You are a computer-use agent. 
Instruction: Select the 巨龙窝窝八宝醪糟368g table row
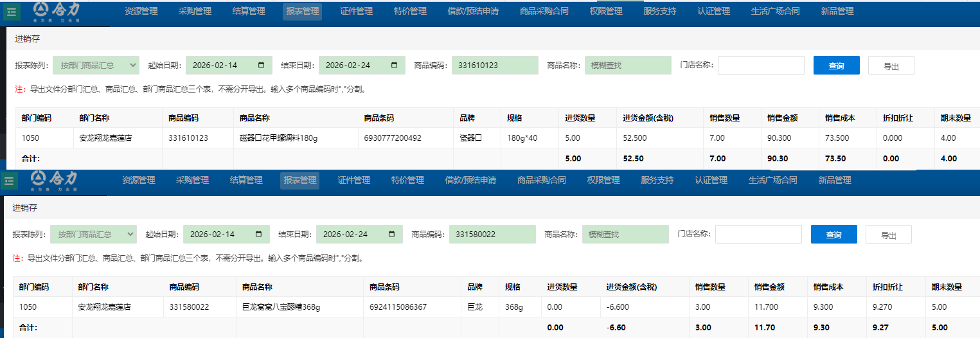coord(296,307)
